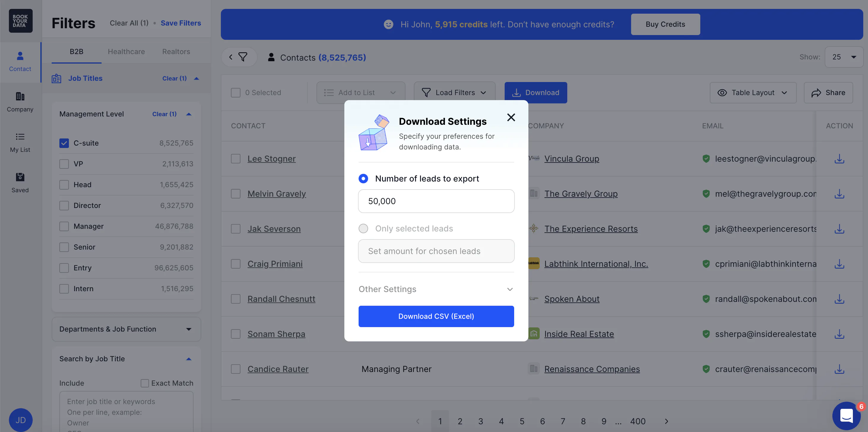Download Randall Chesnutt's contact via row icon

click(839, 299)
